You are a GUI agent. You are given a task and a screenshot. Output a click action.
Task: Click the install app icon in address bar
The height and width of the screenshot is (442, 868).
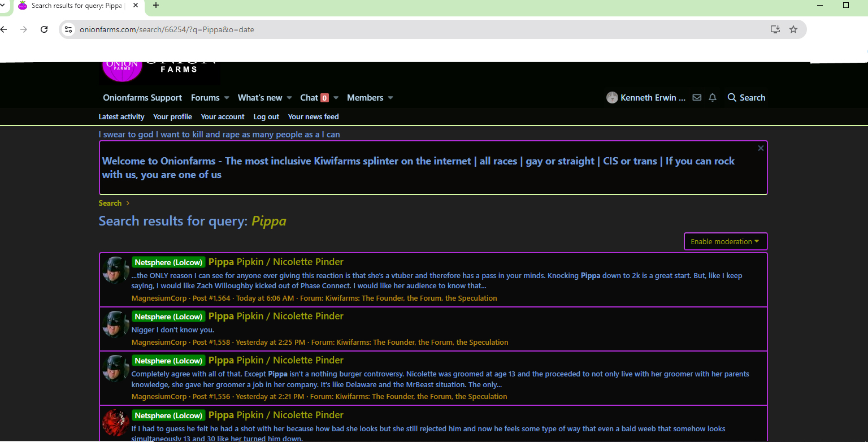coord(775,29)
